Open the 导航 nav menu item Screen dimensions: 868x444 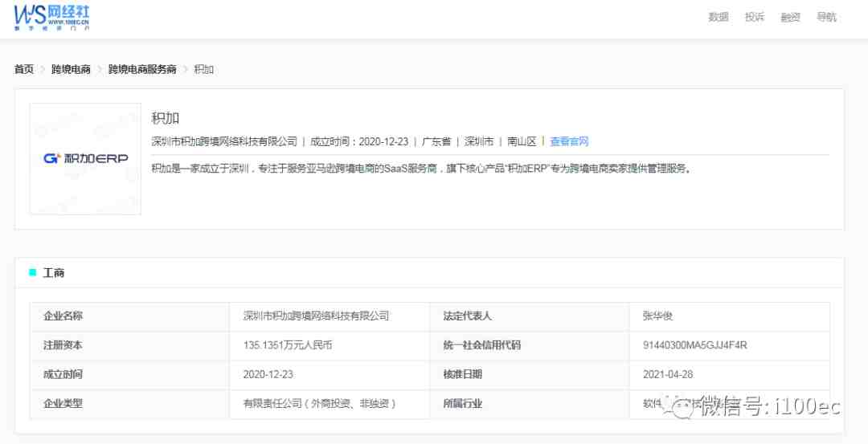pyautogui.click(x=826, y=17)
